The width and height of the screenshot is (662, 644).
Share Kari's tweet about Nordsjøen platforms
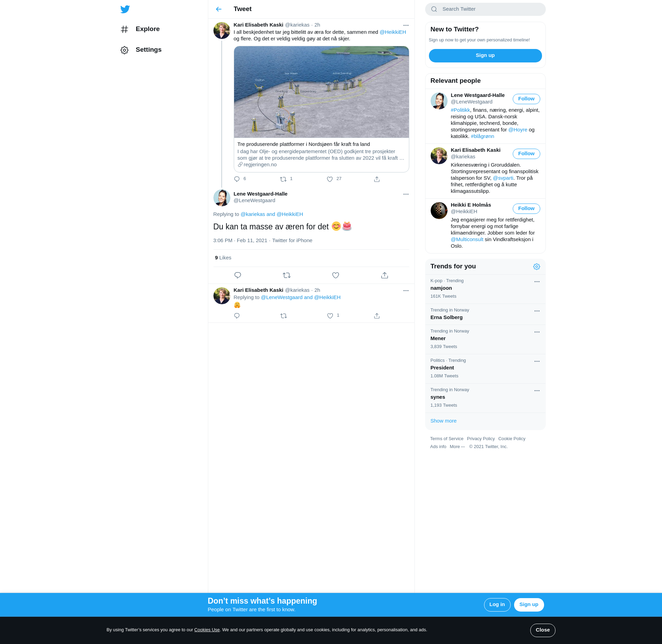[377, 179]
